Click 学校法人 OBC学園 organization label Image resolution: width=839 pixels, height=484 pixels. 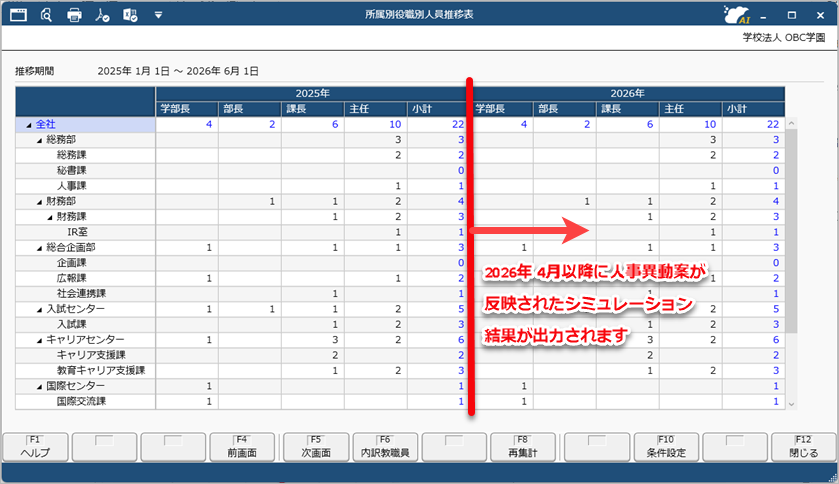coord(783,37)
